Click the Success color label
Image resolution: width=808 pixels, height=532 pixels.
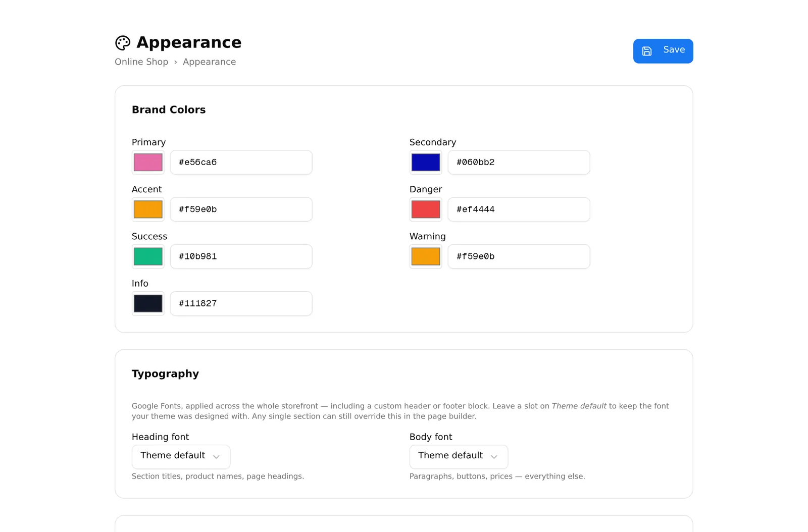[x=149, y=236]
